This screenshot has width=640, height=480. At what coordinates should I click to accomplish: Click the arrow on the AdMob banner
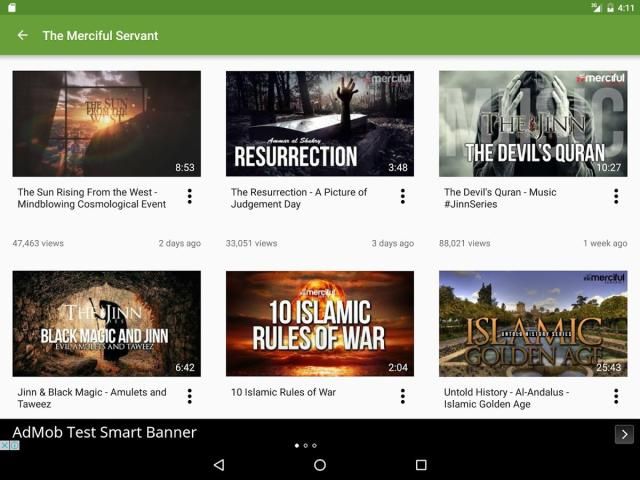pos(623,434)
